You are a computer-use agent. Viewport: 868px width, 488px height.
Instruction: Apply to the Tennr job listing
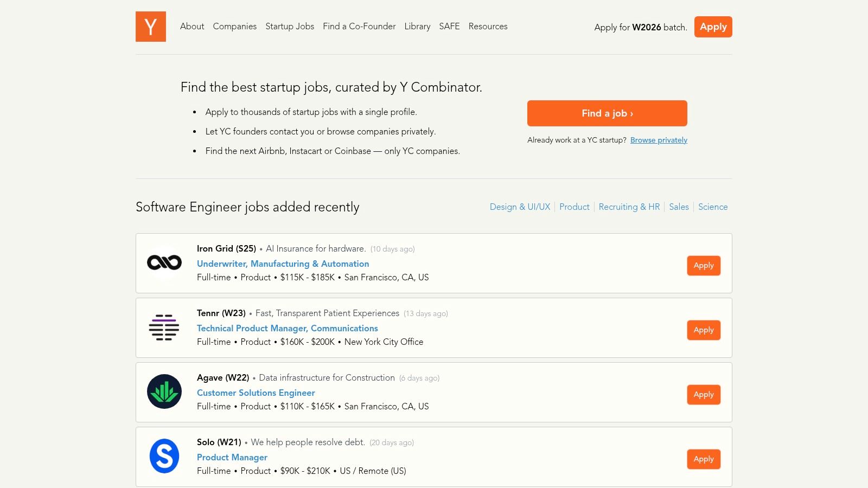704,330
